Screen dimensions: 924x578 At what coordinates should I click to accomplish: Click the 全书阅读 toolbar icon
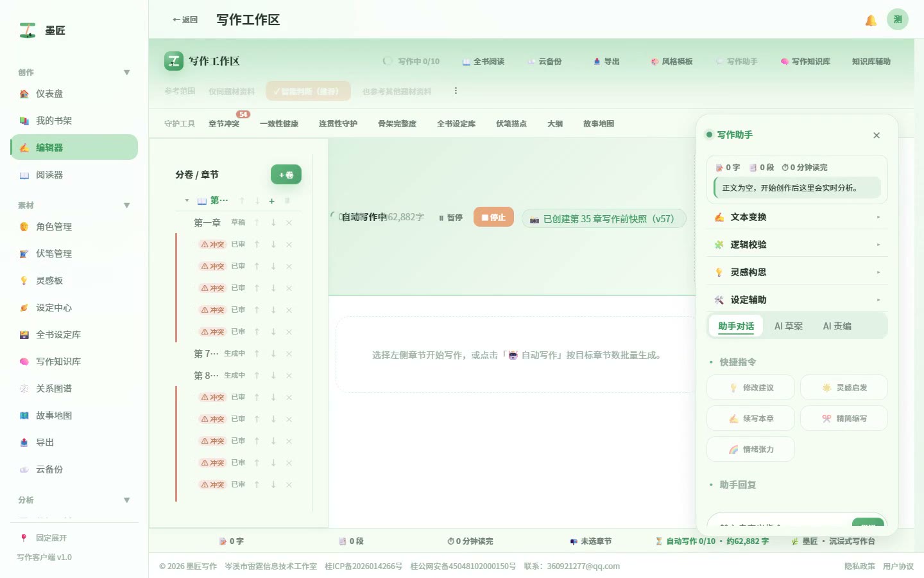[483, 62]
